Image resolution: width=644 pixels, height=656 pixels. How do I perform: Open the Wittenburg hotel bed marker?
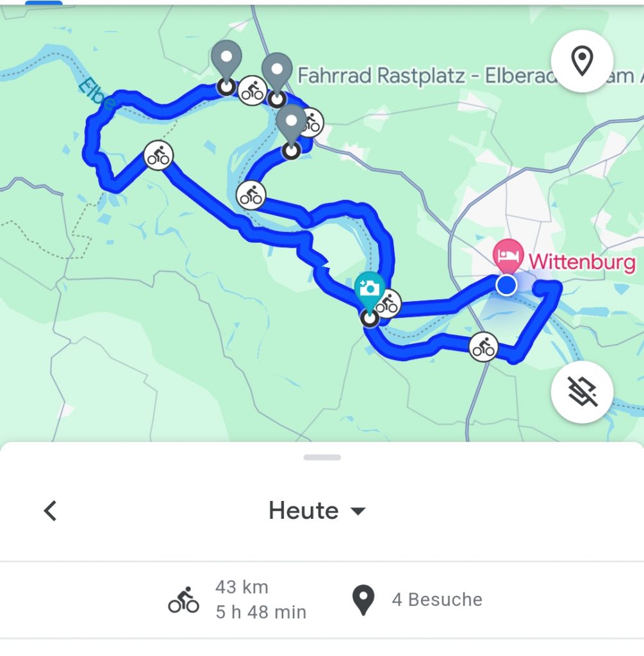tap(508, 255)
